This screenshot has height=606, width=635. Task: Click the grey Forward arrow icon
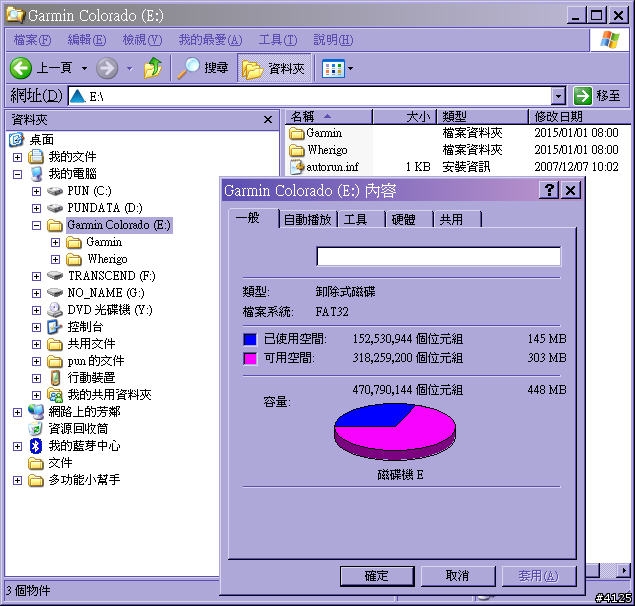point(107,68)
